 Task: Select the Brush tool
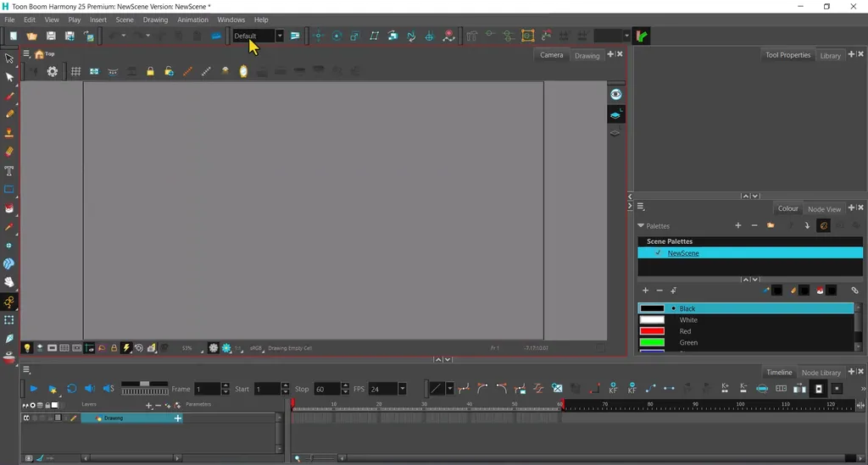[8, 96]
